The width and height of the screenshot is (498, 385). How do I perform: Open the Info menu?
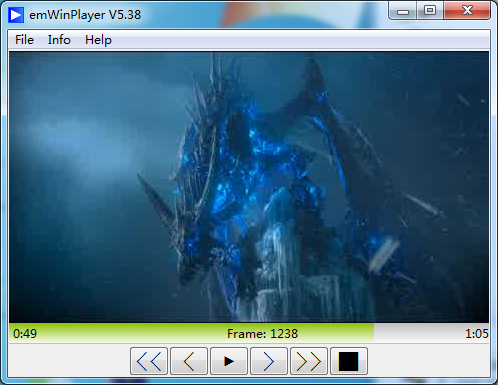tap(59, 40)
